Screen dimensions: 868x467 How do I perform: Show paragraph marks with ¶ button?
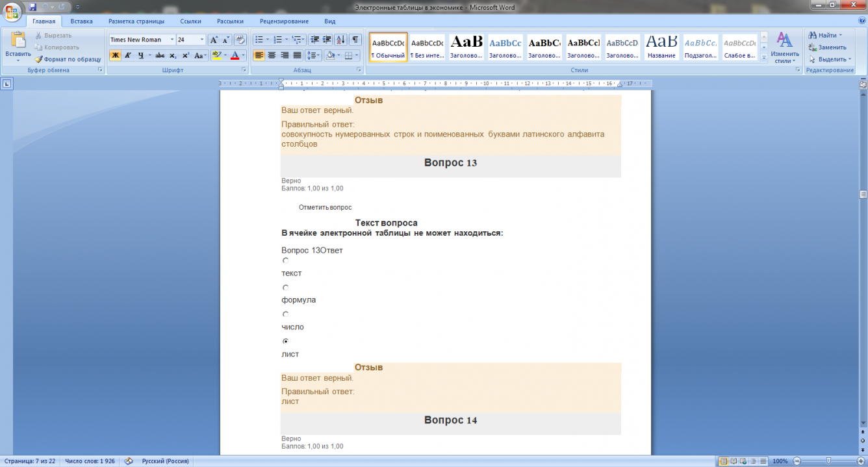(355, 40)
